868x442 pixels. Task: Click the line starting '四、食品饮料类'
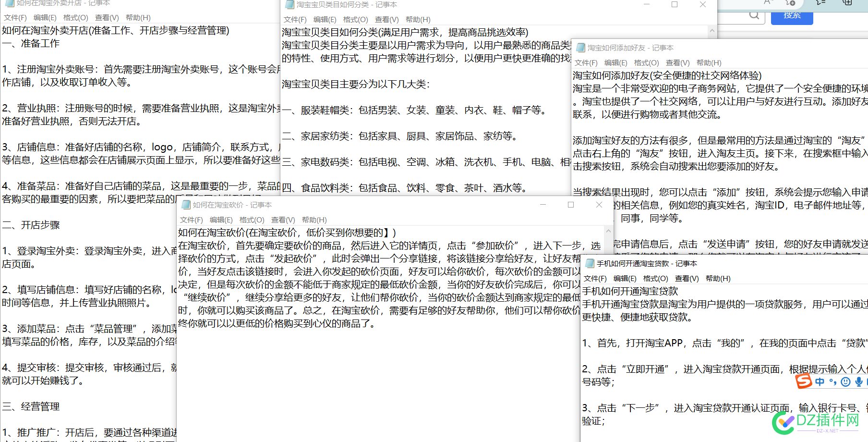pyautogui.click(x=404, y=188)
